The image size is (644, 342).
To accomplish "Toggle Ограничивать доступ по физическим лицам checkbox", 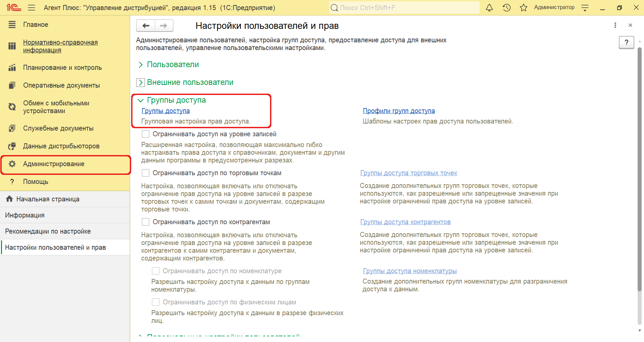I will [x=156, y=302].
